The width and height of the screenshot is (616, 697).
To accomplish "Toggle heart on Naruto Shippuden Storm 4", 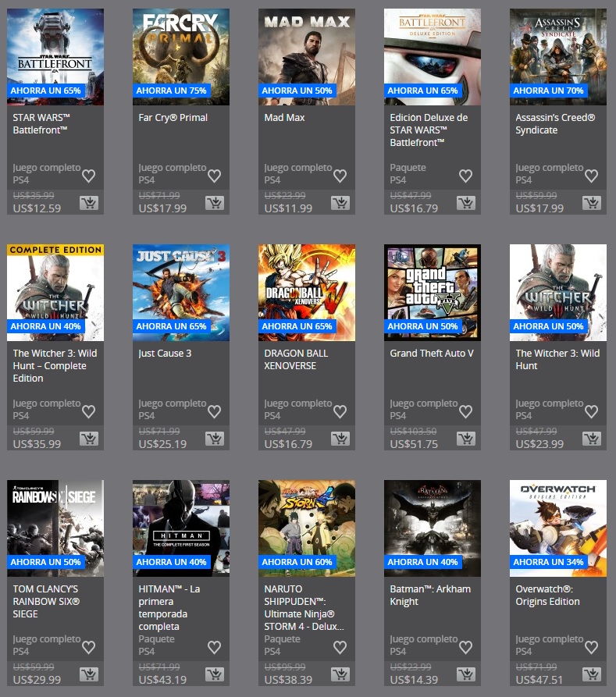I will [340, 647].
